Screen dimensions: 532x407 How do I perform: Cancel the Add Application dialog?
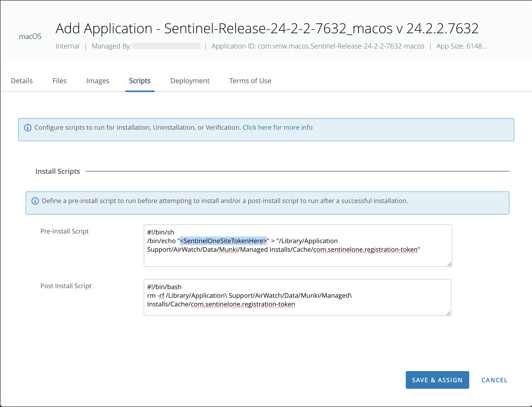click(494, 380)
